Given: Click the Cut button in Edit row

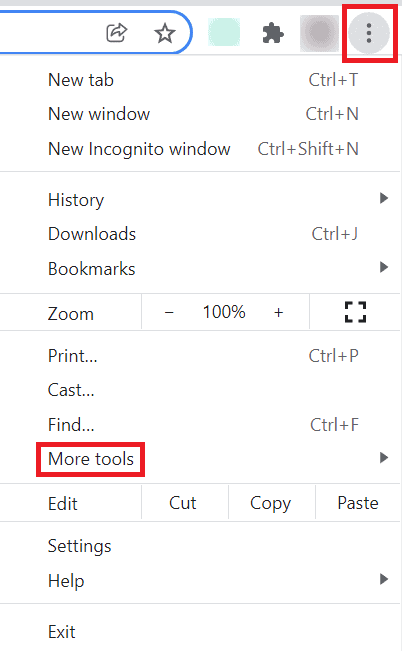Looking at the screenshot, I should pyautogui.click(x=183, y=503).
